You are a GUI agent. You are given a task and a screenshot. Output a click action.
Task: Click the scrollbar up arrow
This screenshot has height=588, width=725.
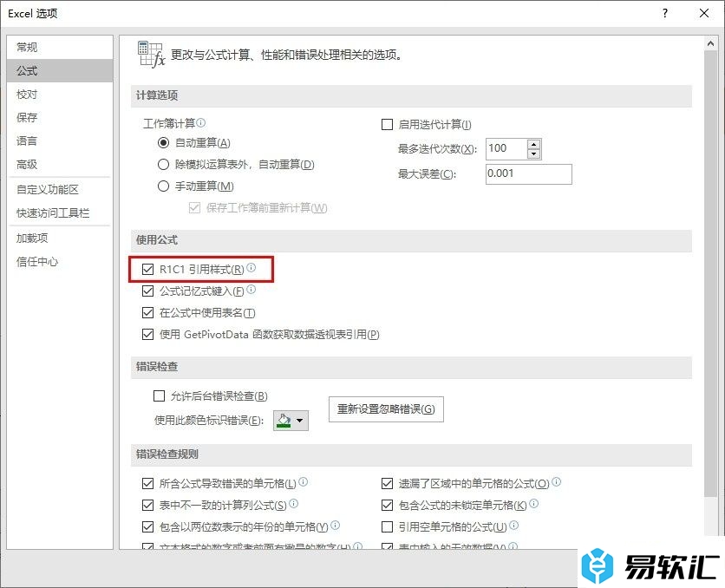pos(710,43)
